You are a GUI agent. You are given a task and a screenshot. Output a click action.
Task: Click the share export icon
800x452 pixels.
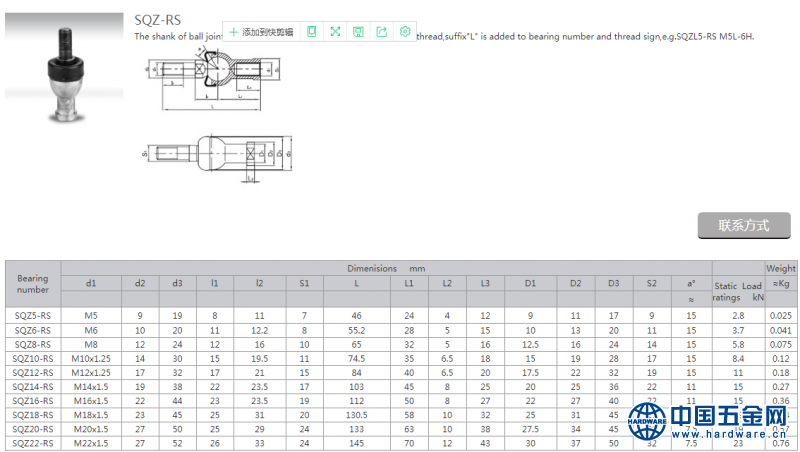(x=381, y=32)
